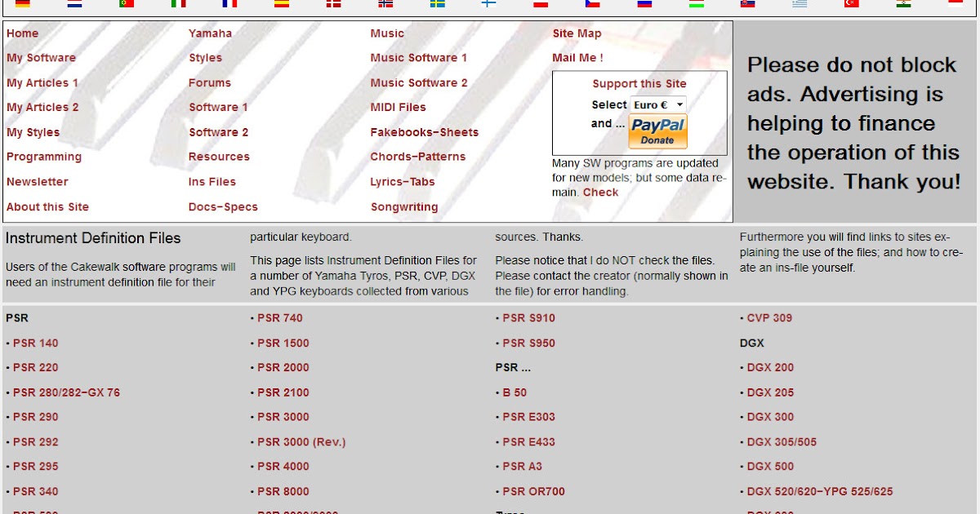Click the PayPal Donate button
The image size is (980, 514).
point(657,131)
